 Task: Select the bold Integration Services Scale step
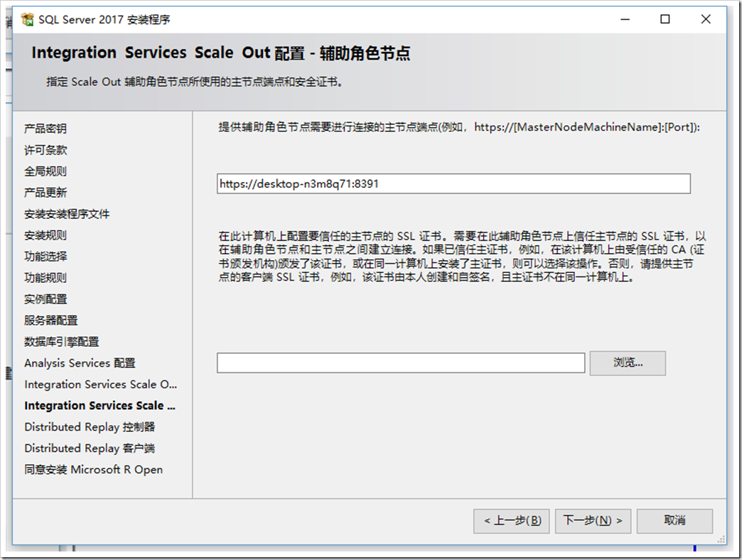coord(100,405)
